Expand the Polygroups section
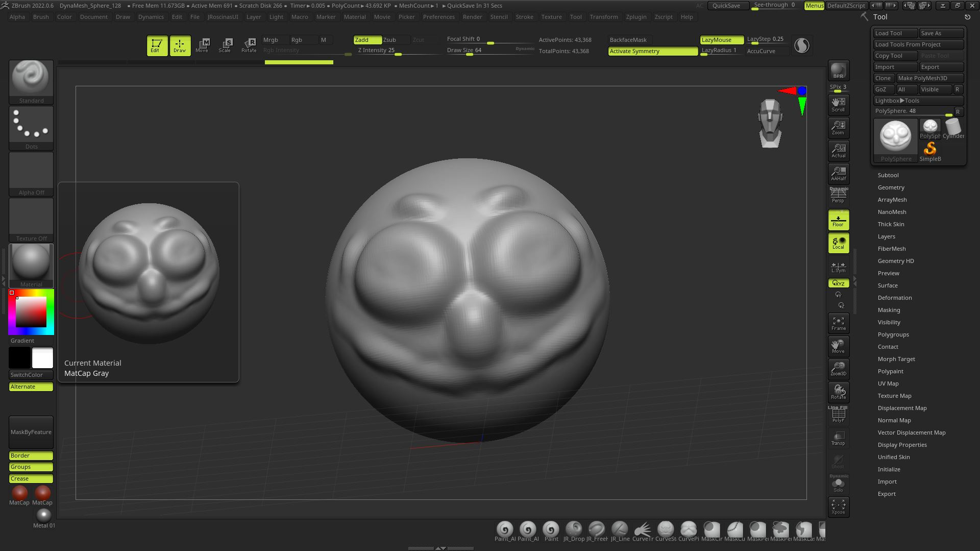Viewport: 980px width, 551px height. tap(893, 334)
